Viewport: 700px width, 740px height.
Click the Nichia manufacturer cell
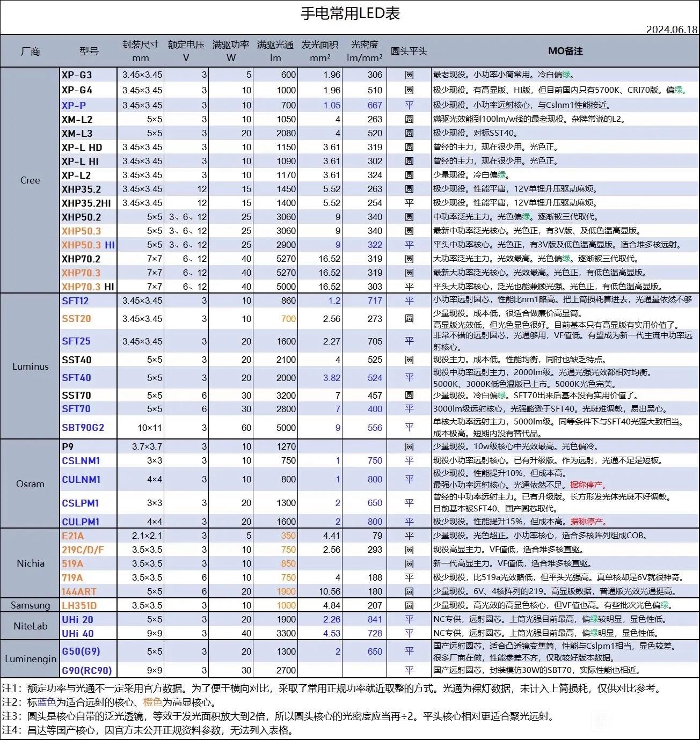point(30,563)
